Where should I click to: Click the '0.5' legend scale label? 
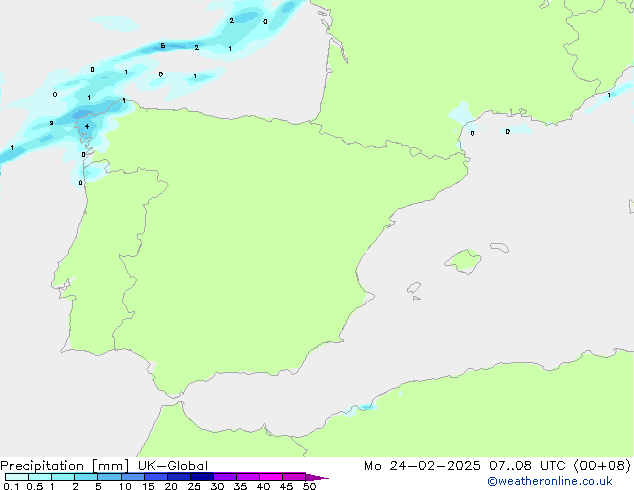coord(35,486)
